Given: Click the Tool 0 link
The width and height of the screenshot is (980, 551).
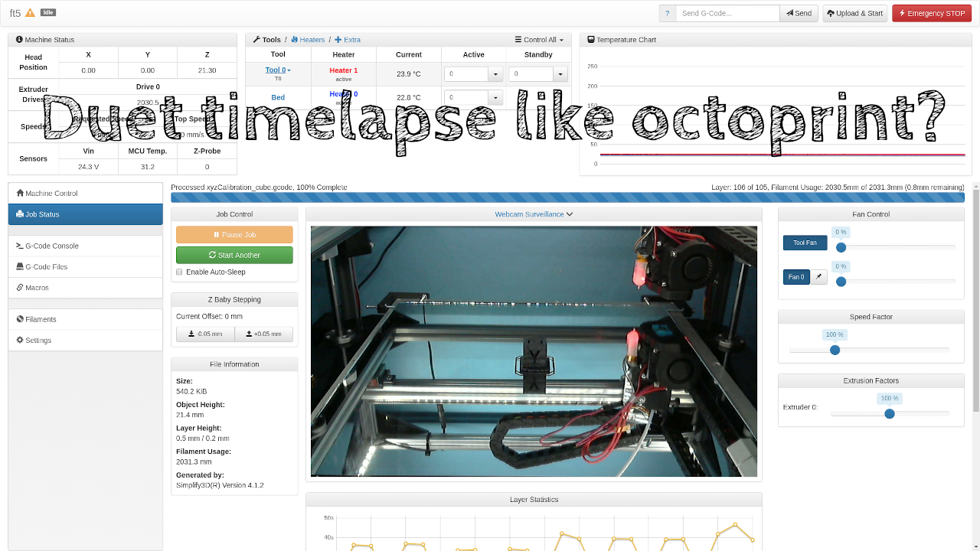Looking at the screenshot, I should (x=277, y=70).
